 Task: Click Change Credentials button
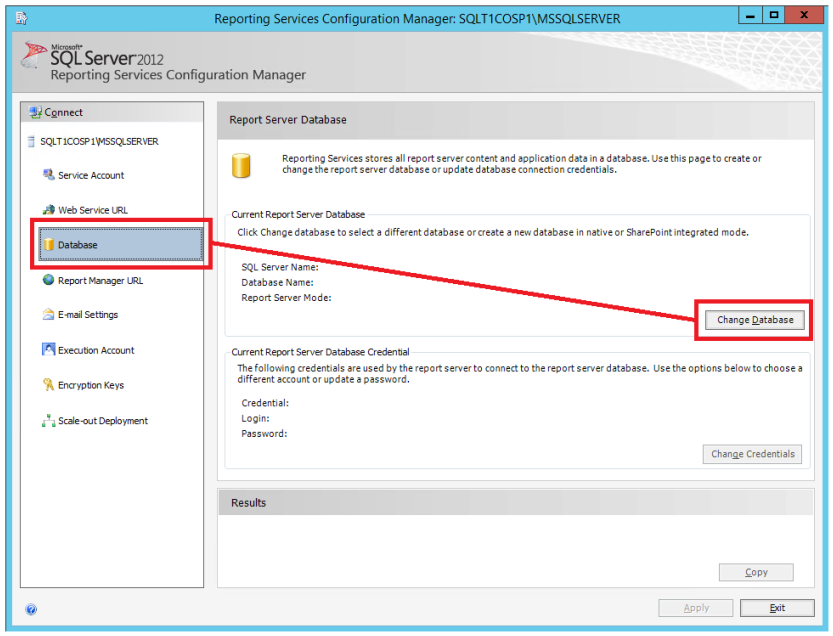(752, 454)
